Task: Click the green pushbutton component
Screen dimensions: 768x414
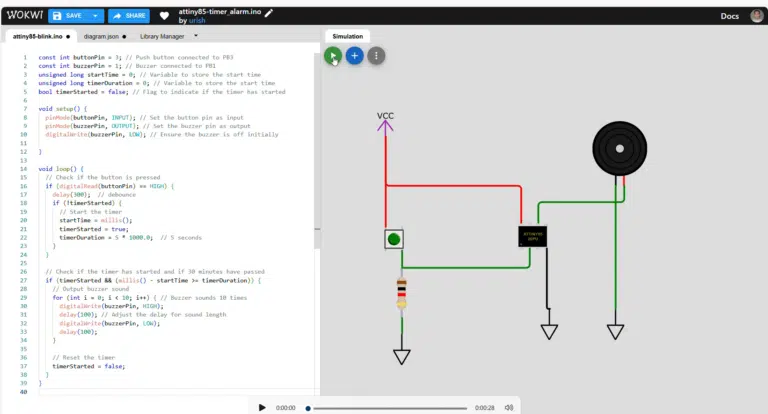Action: click(394, 239)
